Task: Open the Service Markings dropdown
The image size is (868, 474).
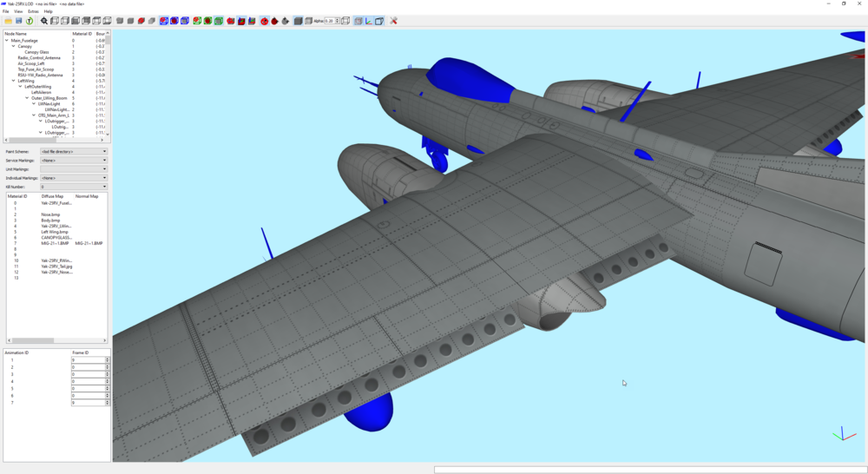Action: (x=74, y=160)
